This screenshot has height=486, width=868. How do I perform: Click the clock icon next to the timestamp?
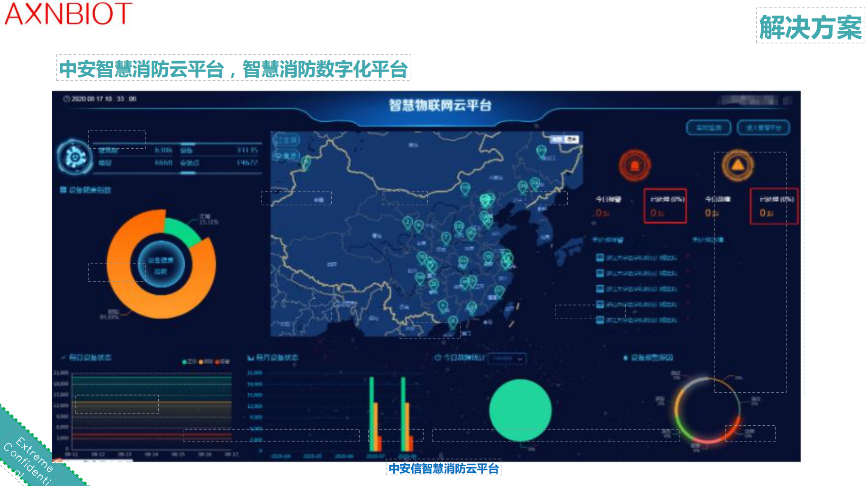(x=67, y=99)
